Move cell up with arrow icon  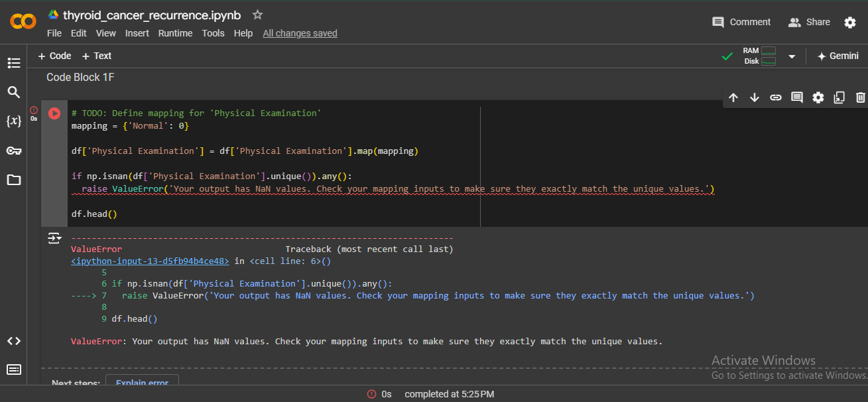tap(733, 98)
